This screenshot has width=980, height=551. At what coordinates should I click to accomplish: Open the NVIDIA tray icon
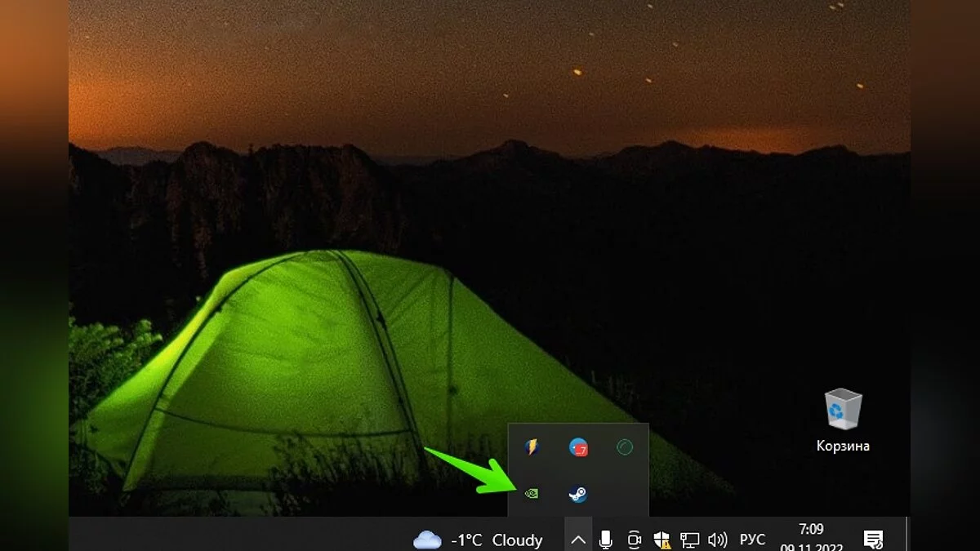click(532, 494)
